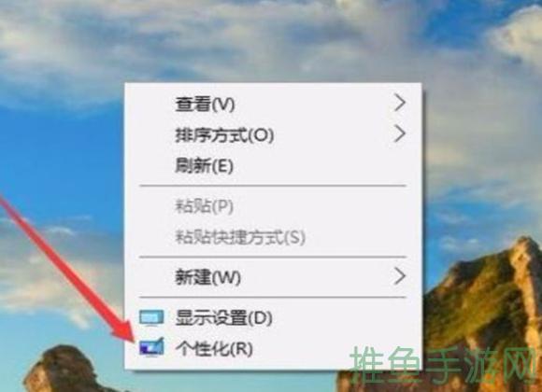Screen dimensions: 542x392
Task: Expand the 查看 submenu arrow
Action: tap(399, 103)
